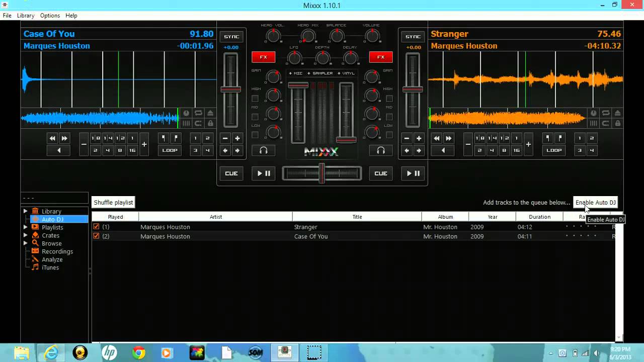Sync the right deck tempo

(x=413, y=37)
